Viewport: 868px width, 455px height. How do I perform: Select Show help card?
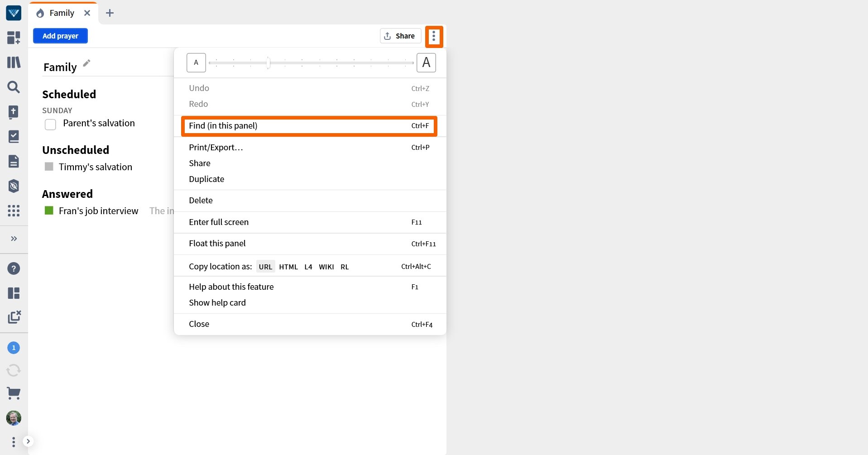tap(310, 303)
